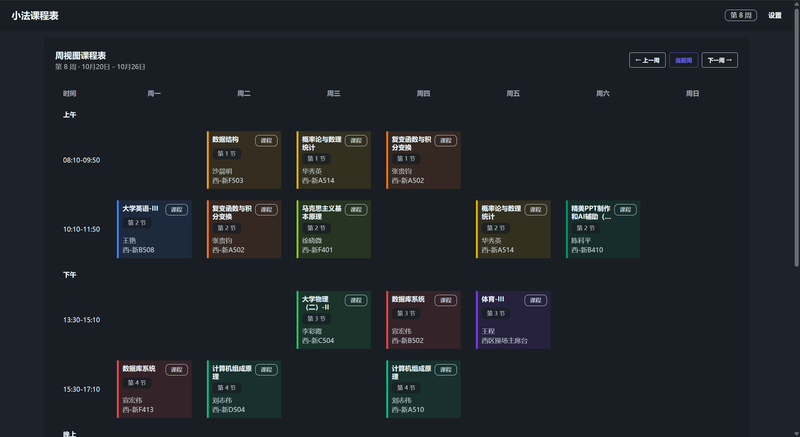
Task: Open 数据库系统 card in room 西-新F413
Action: 154,389
